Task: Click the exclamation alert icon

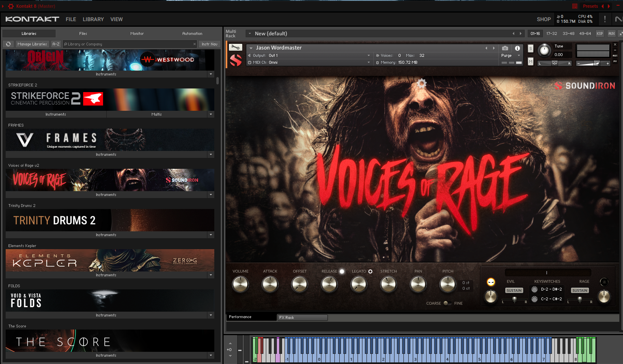Action: pyautogui.click(x=605, y=19)
